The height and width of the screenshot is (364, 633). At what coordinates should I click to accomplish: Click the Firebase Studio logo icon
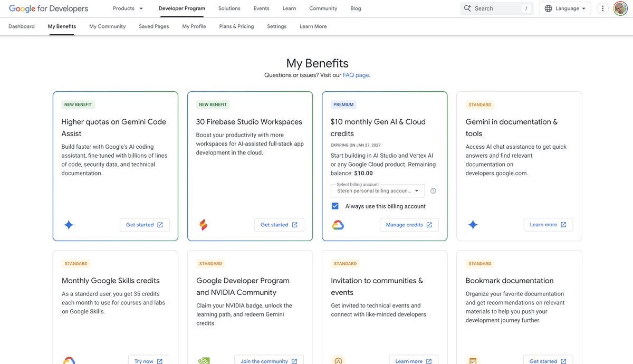point(203,225)
